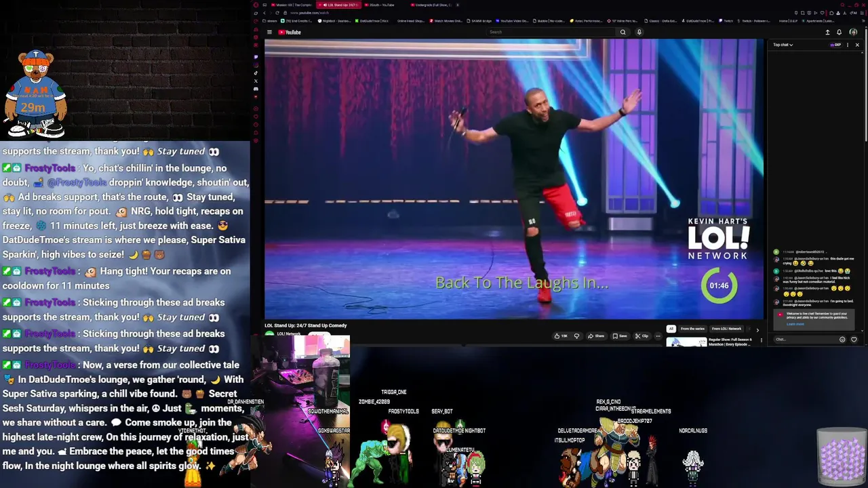Open options for Regular Show suggestion
The width and height of the screenshot is (868, 488).
[x=761, y=340]
